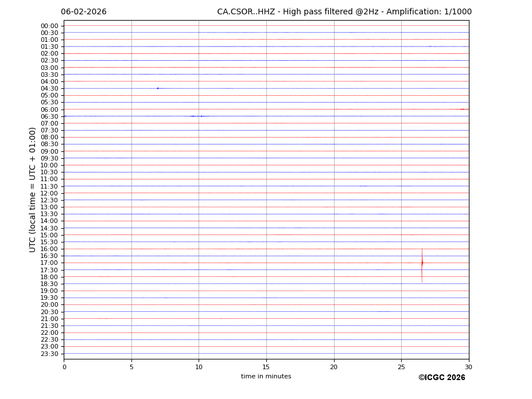Click the 15 tick on the minutes axis

pyautogui.click(x=266, y=367)
